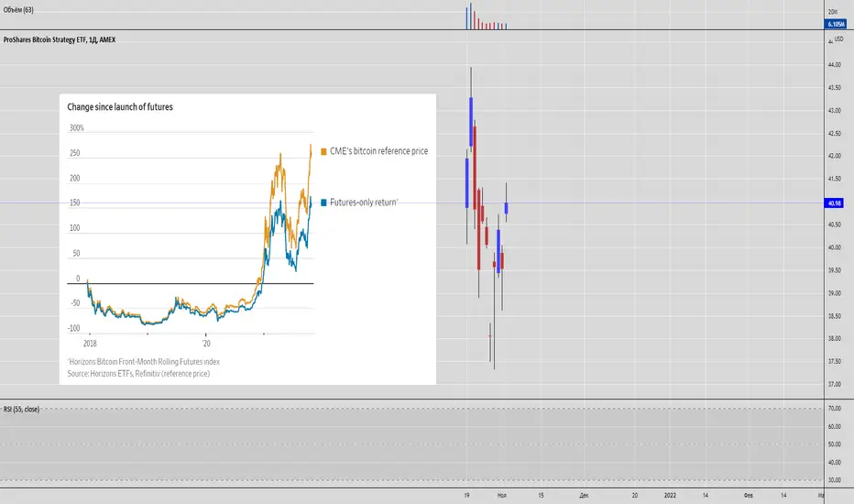Click the 70.00 level on RSI axis
Screen dimensions: 854x504
(x=835, y=408)
